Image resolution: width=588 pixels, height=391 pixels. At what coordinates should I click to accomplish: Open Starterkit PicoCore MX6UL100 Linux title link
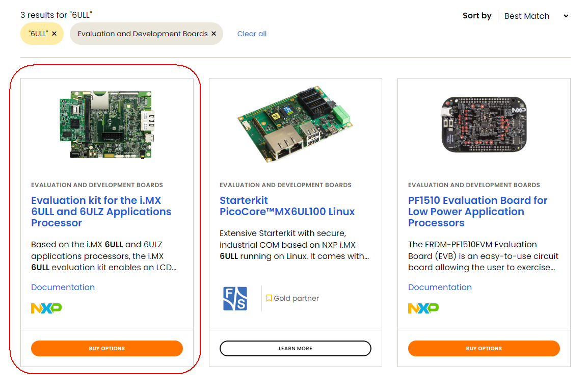(287, 206)
